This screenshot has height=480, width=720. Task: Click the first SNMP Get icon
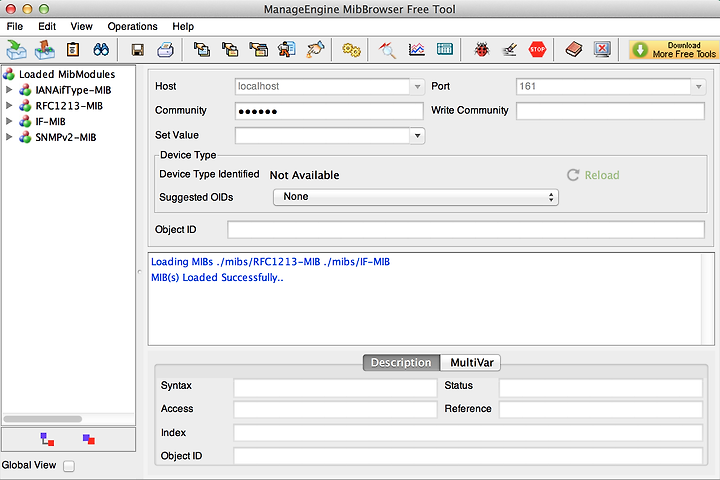click(x=202, y=50)
